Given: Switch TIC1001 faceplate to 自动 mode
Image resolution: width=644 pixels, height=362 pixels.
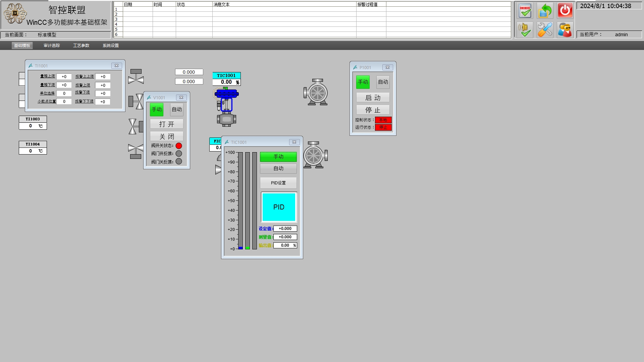Looking at the screenshot, I should point(278,169).
